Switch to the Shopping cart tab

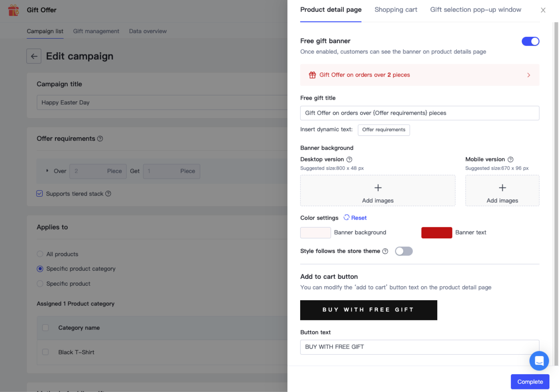396,10
